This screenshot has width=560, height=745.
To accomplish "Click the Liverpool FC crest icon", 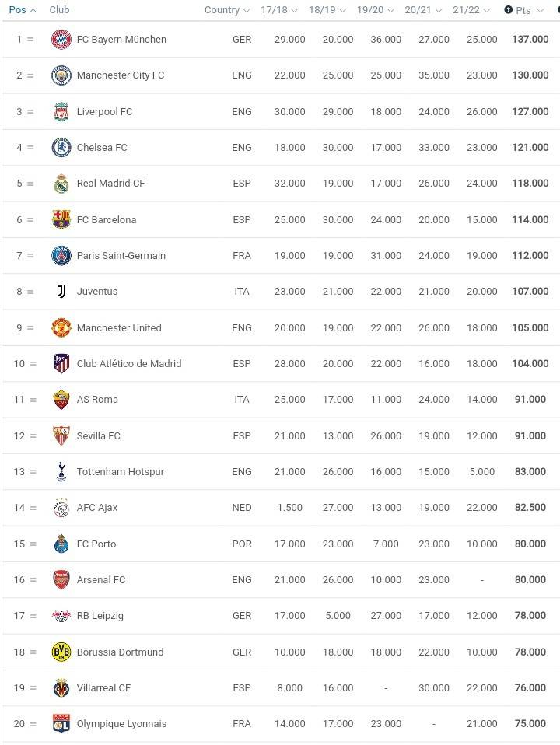I will tap(61, 112).
